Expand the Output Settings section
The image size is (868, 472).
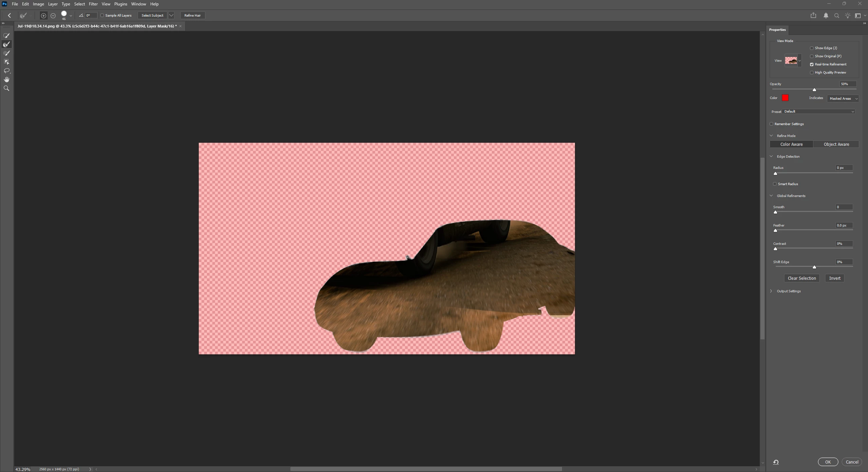pos(771,291)
